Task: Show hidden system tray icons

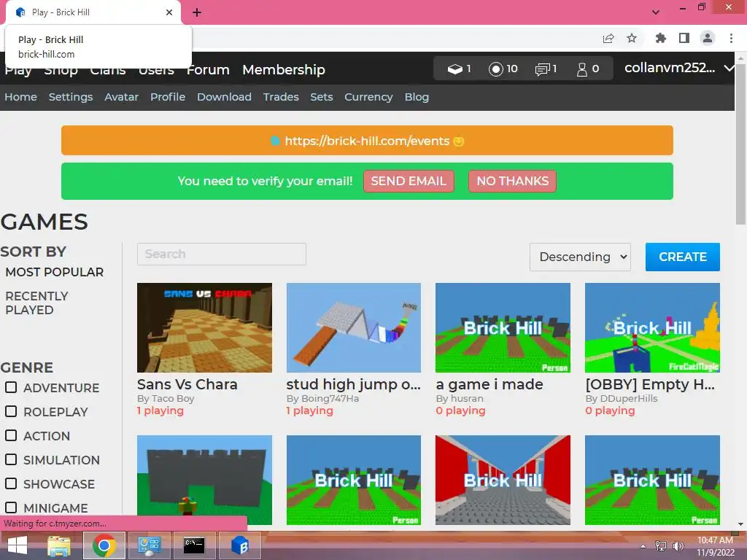Action: pos(643,546)
